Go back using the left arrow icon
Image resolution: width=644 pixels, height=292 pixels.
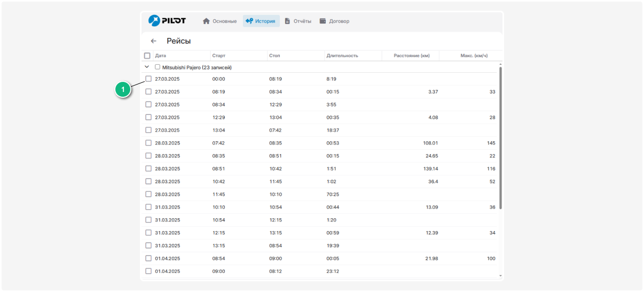tap(153, 41)
